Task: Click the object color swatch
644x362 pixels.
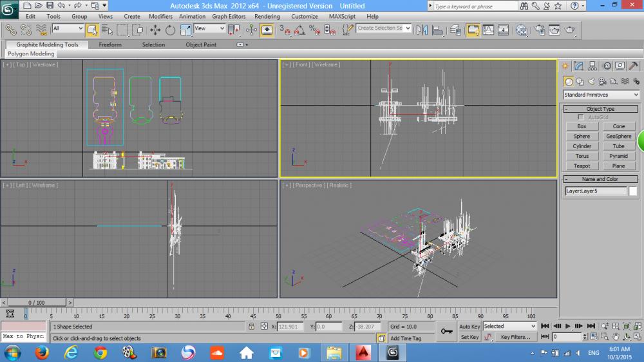Action: coord(634,191)
